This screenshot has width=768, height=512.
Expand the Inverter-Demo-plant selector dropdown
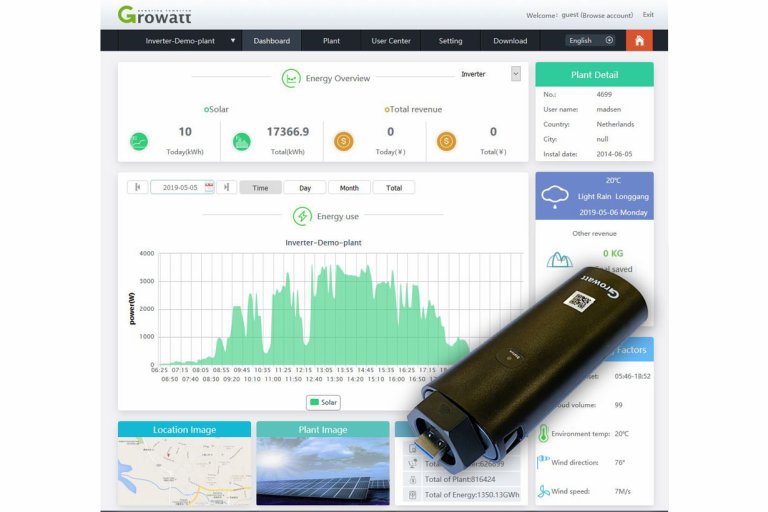tap(233, 41)
